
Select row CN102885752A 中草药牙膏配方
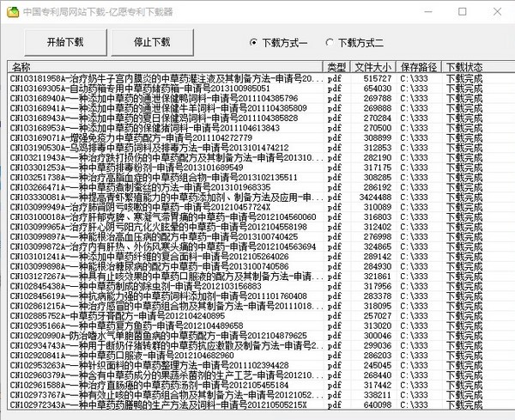[x=261, y=316]
